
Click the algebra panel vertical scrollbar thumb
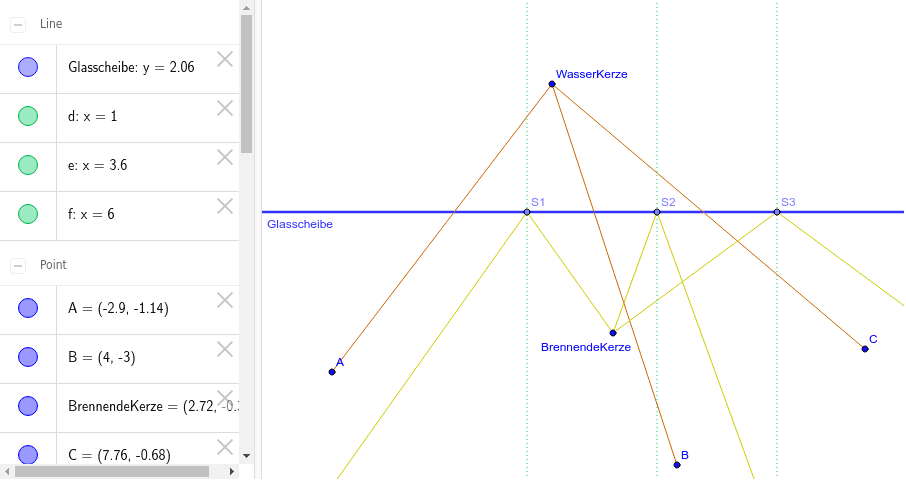click(x=247, y=84)
